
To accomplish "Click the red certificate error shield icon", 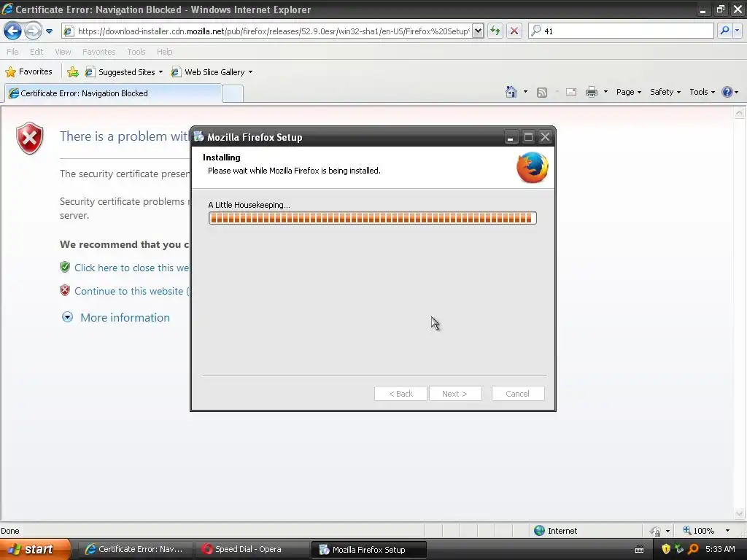I will pos(29,138).
